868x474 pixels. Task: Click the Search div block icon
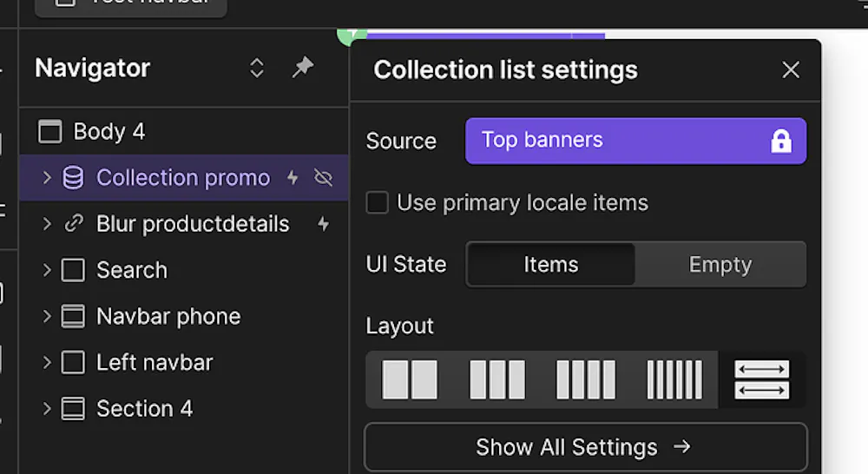pyautogui.click(x=73, y=270)
